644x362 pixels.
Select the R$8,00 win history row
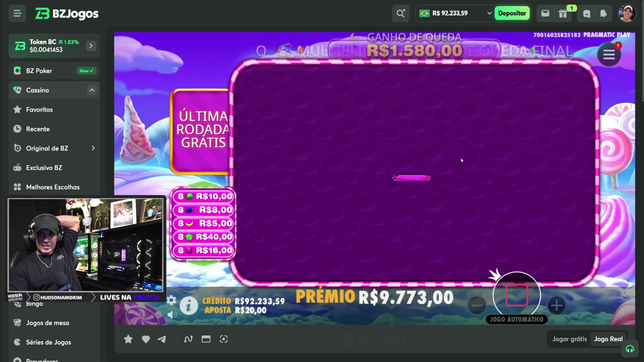(203, 210)
